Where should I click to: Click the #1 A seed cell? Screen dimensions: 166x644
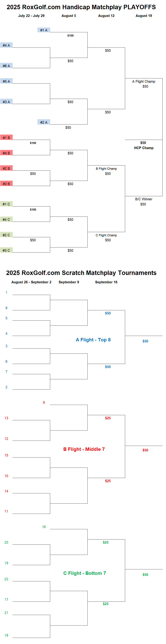(44, 30)
